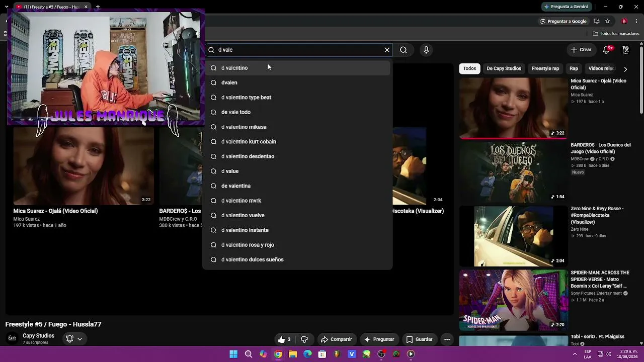Open the Zero Nine & Reyy Rosse title
The image size is (644, 362).
click(597, 215)
